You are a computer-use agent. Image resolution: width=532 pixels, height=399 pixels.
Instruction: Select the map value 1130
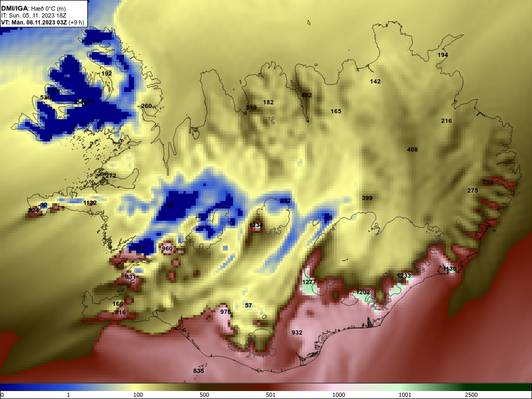[x=450, y=269]
